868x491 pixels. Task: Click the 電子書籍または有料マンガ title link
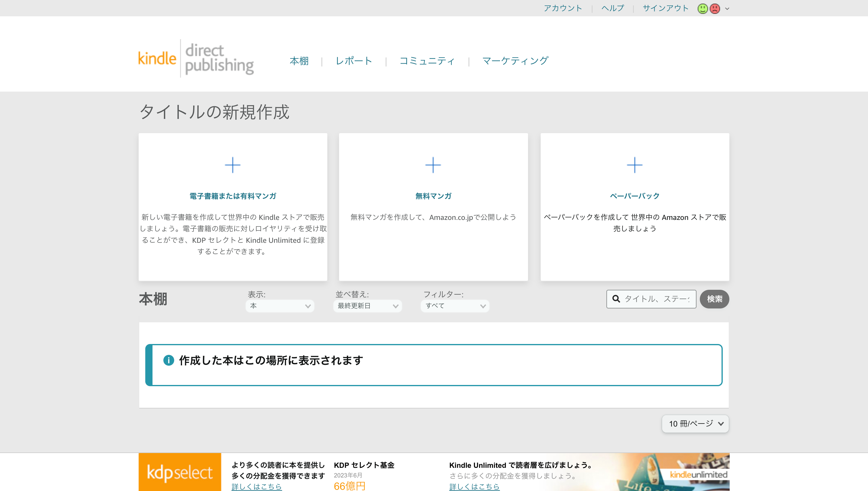(233, 196)
